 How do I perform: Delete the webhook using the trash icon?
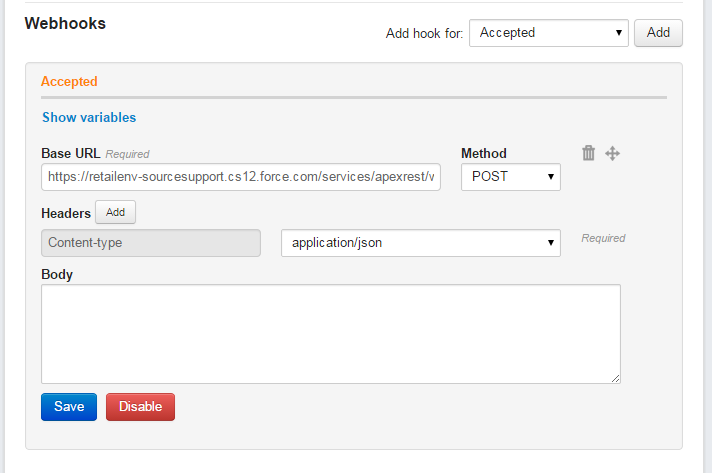[589, 153]
